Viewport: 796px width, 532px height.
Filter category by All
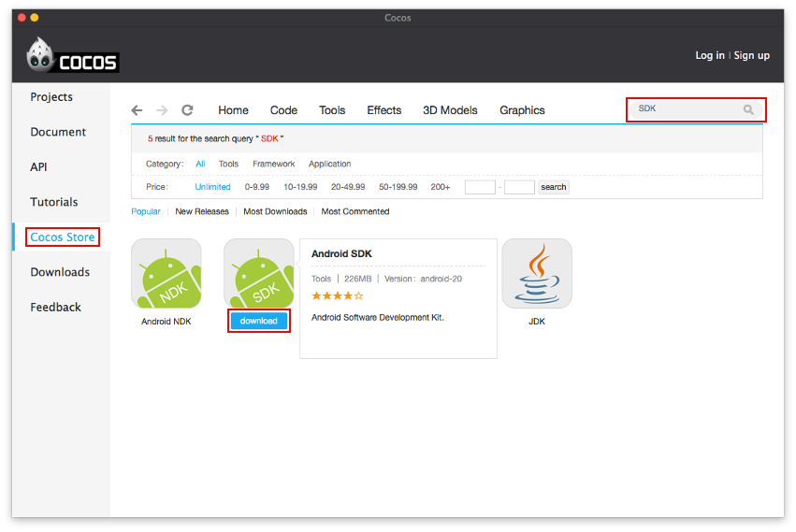coord(200,164)
